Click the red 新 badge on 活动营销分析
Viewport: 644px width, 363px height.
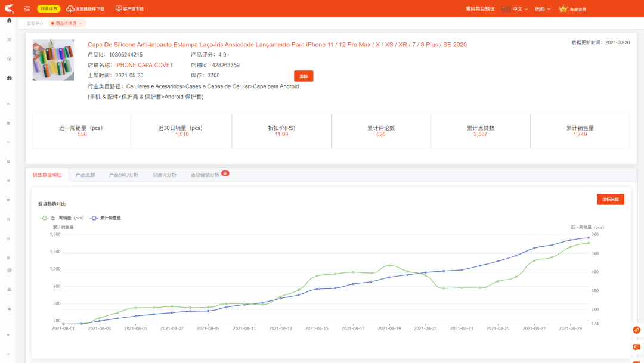pos(225,173)
